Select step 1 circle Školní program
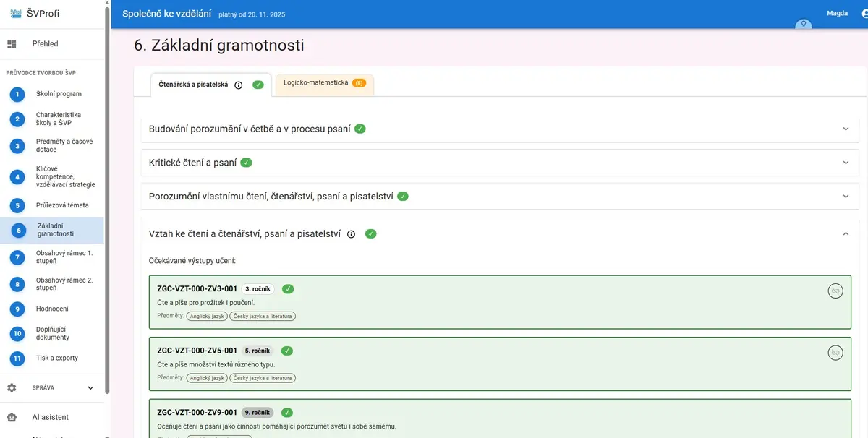 (x=17, y=94)
